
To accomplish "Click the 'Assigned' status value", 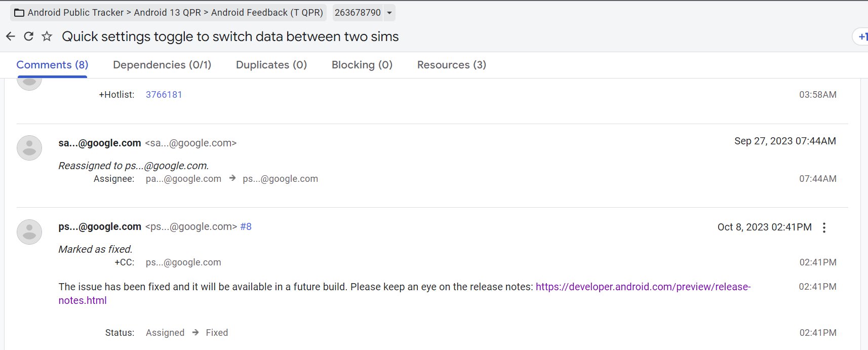I will click(x=165, y=333).
